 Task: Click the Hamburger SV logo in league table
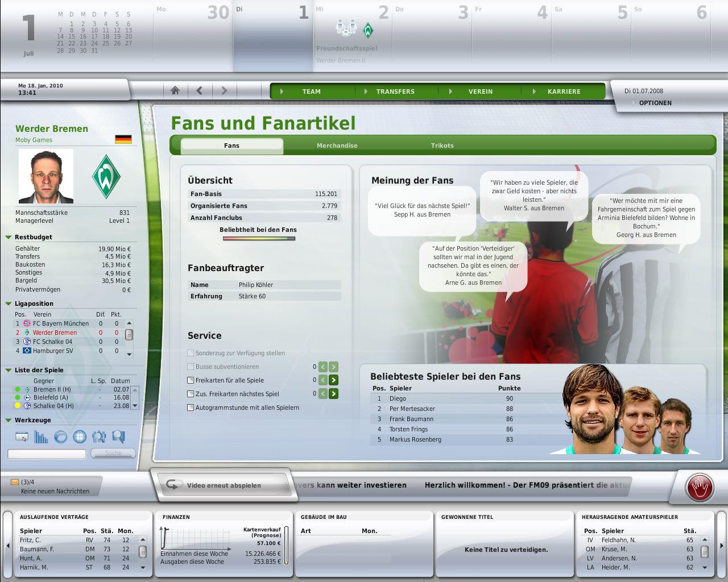(x=27, y=351)
